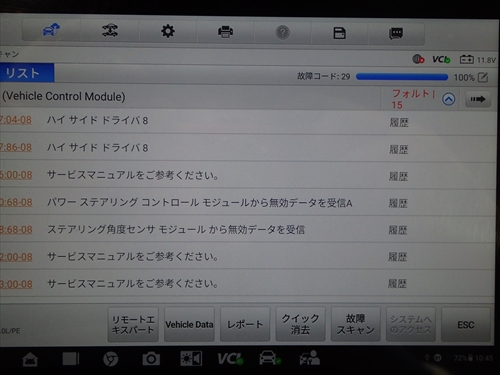Open the help question mark icon

pos(283,33)
